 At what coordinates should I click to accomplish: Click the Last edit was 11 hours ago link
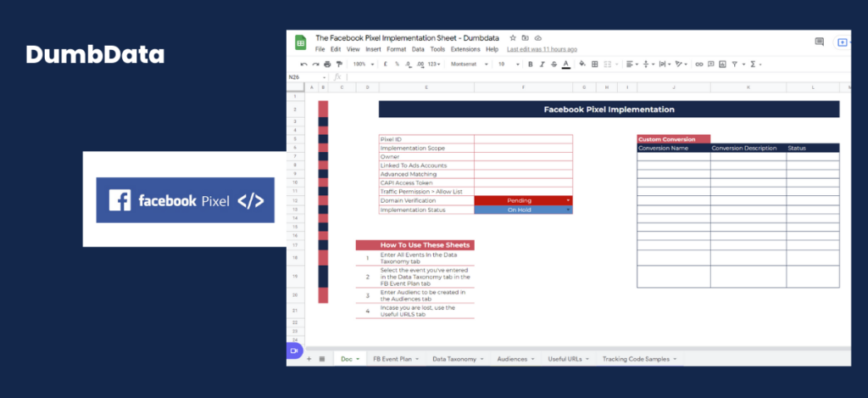[542, 49]
